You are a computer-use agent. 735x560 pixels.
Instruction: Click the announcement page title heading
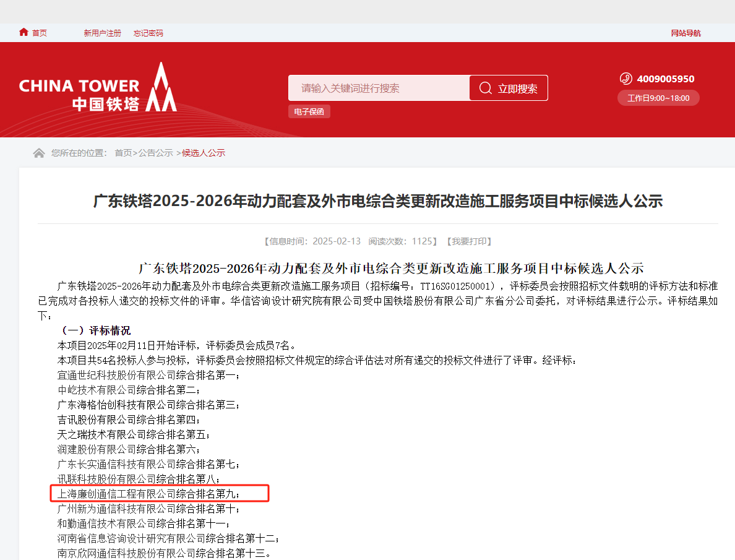(x=377, y=201)
